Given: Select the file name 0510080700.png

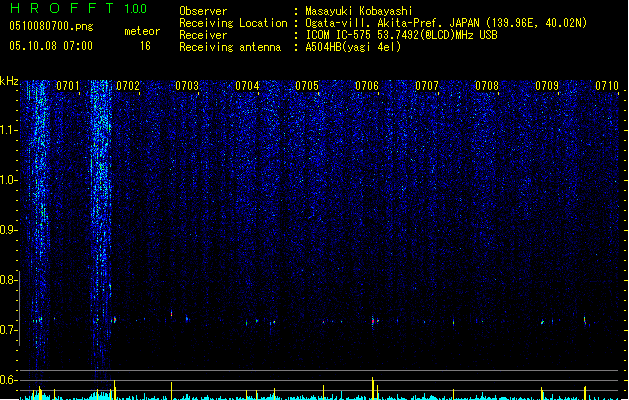Looking at the screenshot, I should (51, 26).
